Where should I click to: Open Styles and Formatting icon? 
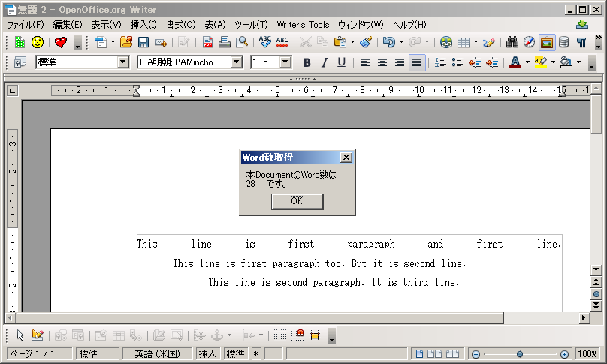coord(20,62)
